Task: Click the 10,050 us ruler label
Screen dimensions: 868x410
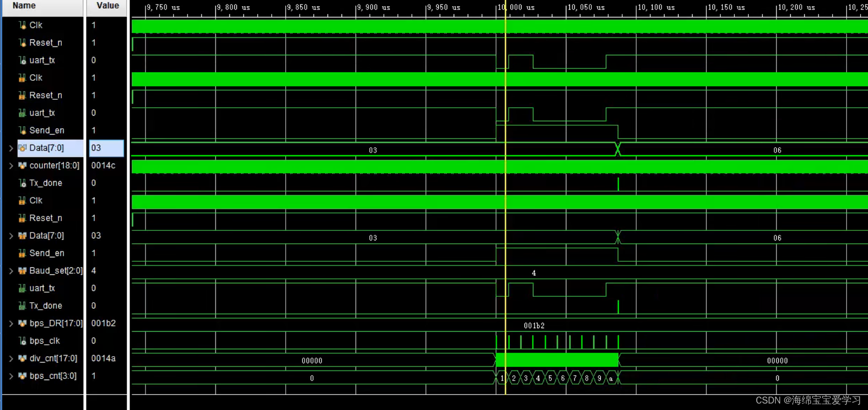Action: 586,7
